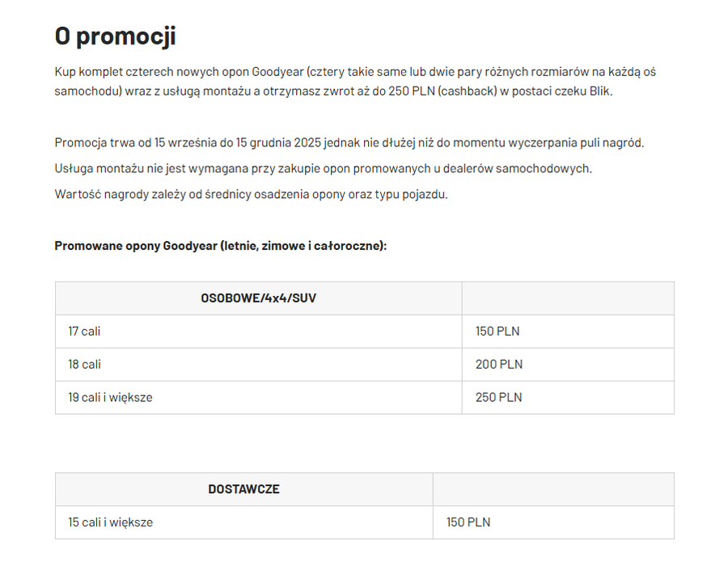Image resolution: width=728 pixels, height=566 pixels.
Task: Click the empty header cell beside "OSOBOWE/4x4/SUV"
Action: pyautogui.click(x=568, y=298)
